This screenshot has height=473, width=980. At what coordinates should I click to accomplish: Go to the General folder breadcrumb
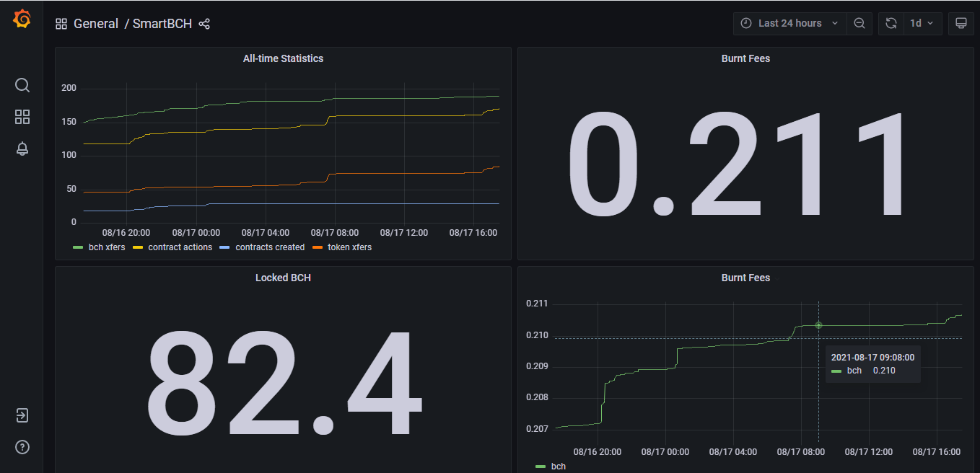tap(96, 24)
